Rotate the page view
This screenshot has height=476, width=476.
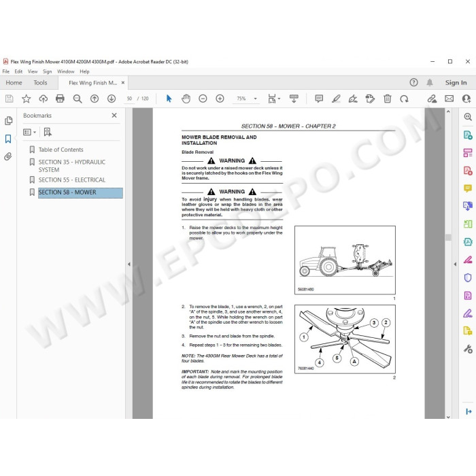pyautogui.click(x=404, y=99)
